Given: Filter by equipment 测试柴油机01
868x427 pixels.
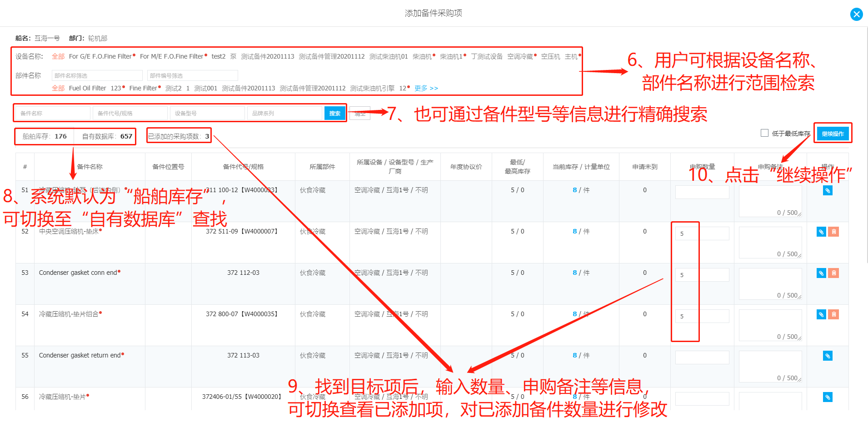Looking at the screenshot, I should pos(389,56).
